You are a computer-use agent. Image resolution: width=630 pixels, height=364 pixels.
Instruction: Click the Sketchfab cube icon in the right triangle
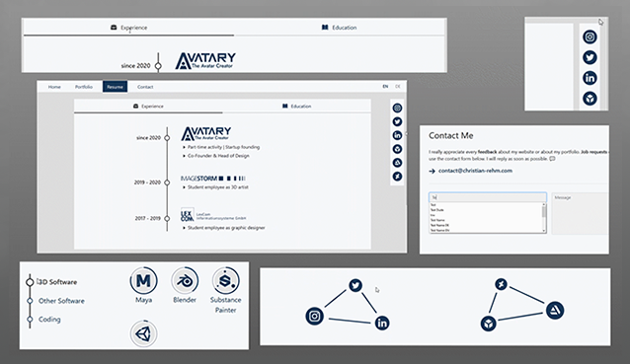coord(489,324)
